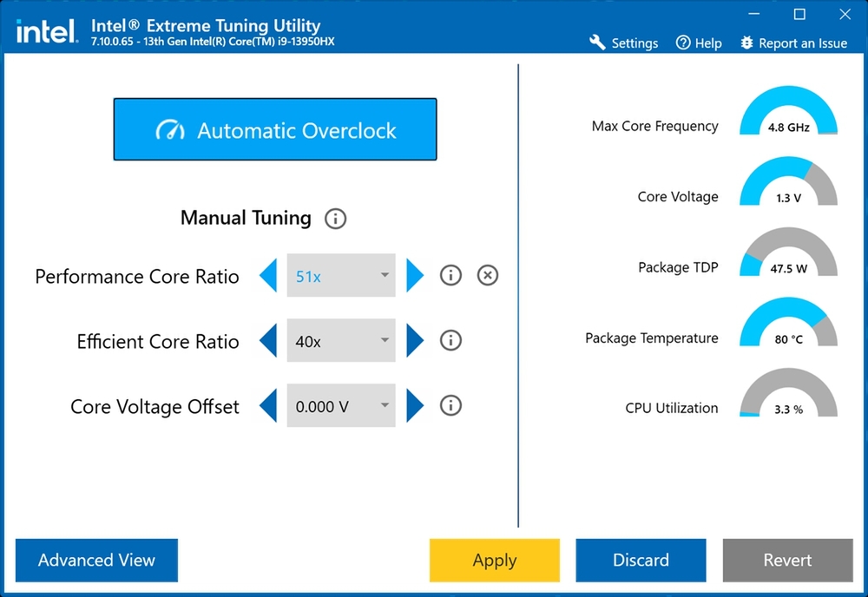Screen dimensions: 868x597
Task: Click Report an Issue bug icon
Action: coord(746,43)
